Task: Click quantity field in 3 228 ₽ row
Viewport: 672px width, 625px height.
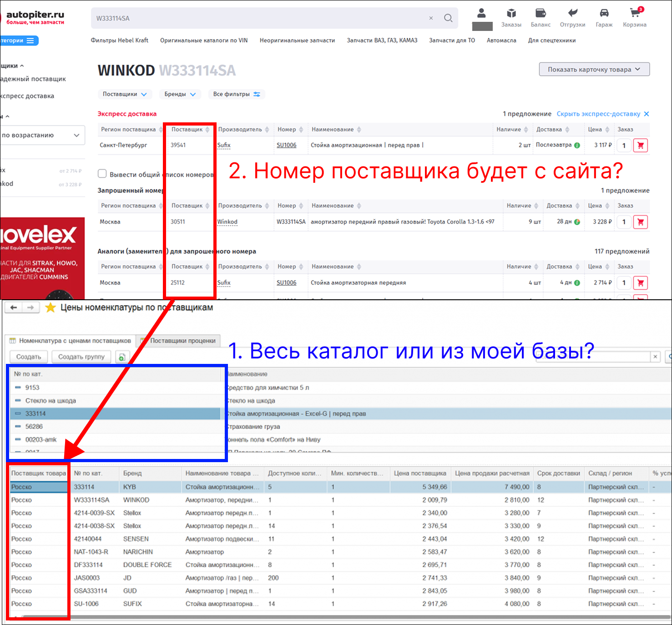Action: click(624, 222)
